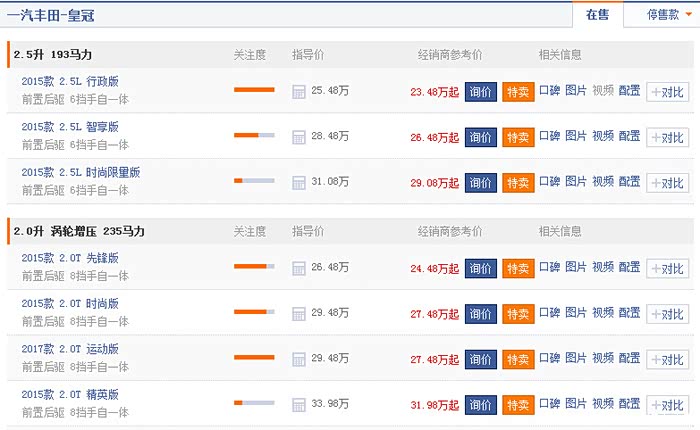700x430 pixels.
Task: Add 2.5L 时尚限量版 to 对比
Action: coord(668,183)
